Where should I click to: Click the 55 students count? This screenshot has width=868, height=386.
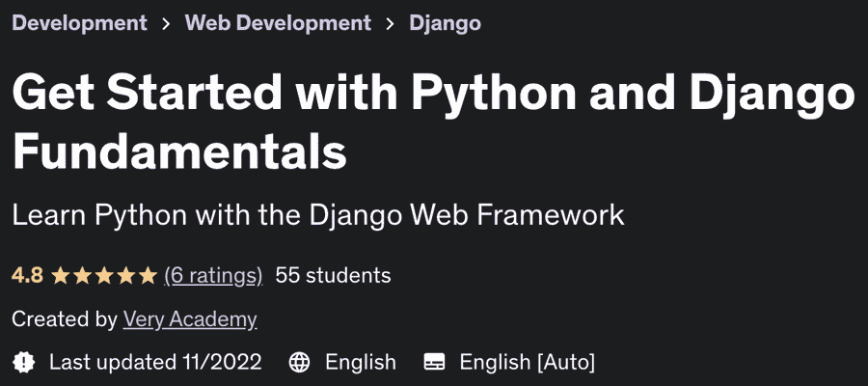333,275
